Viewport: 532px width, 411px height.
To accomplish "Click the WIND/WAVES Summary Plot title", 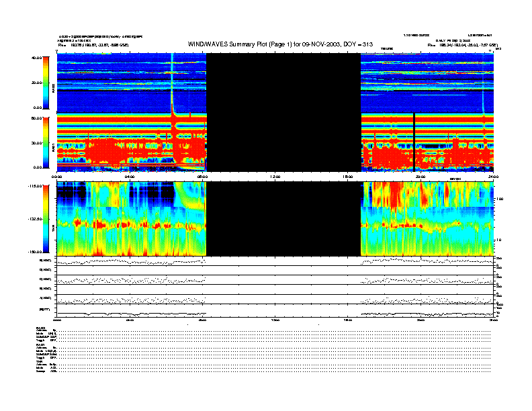I will (x=280, y=44).
